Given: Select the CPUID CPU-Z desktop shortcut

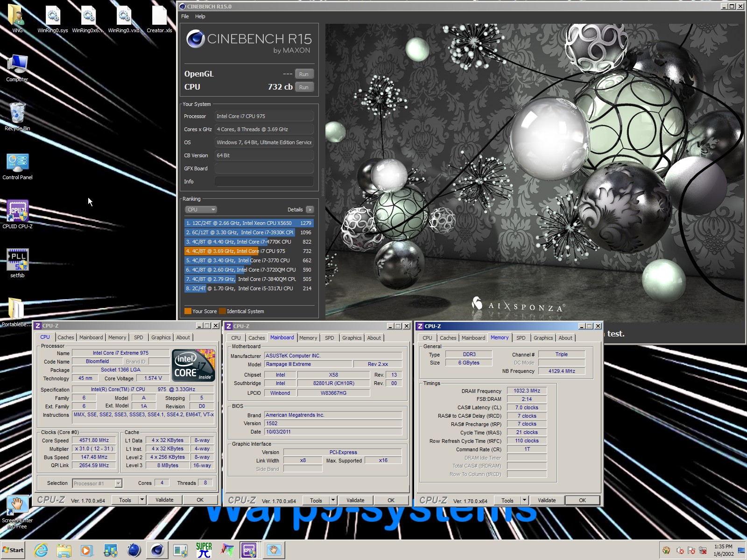Looking at the screenshot, I should click(17, 215).
